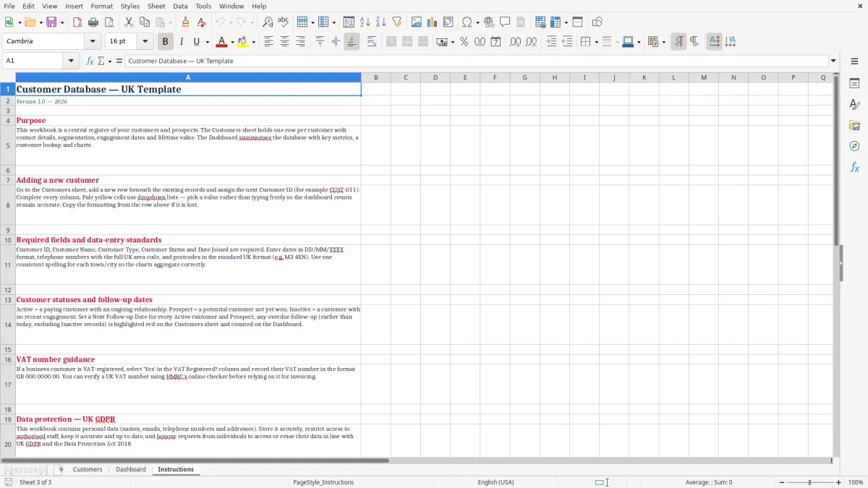The width and height of the screenshot is (868, 488).
Task: Run the spelling check
Action: click(284, 22)
